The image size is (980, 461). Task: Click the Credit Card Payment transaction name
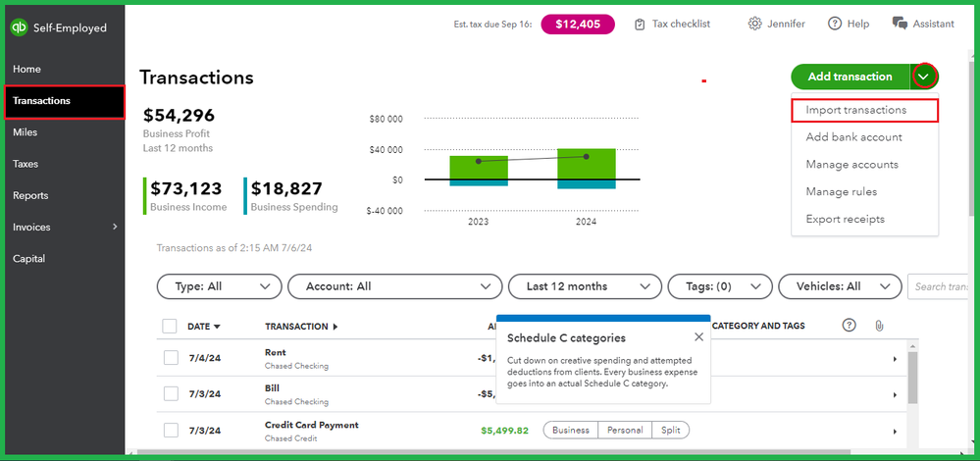(312, 426)
